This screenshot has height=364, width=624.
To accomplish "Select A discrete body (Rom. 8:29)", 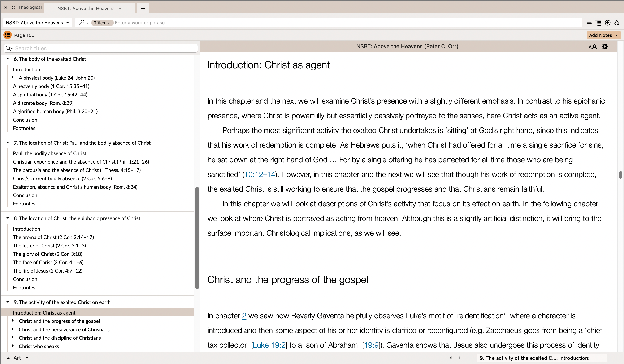I will coord(43,103).
